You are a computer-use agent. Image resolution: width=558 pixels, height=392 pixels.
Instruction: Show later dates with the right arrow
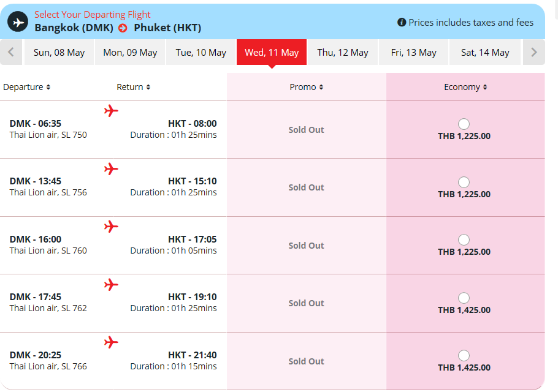[x=533, y=52]
